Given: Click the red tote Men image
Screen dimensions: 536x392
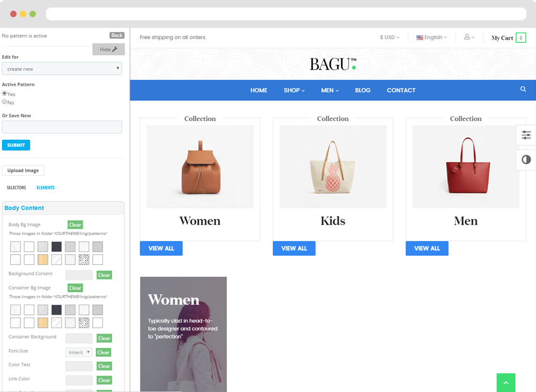Looking at the screenshot, I should 466,167.
